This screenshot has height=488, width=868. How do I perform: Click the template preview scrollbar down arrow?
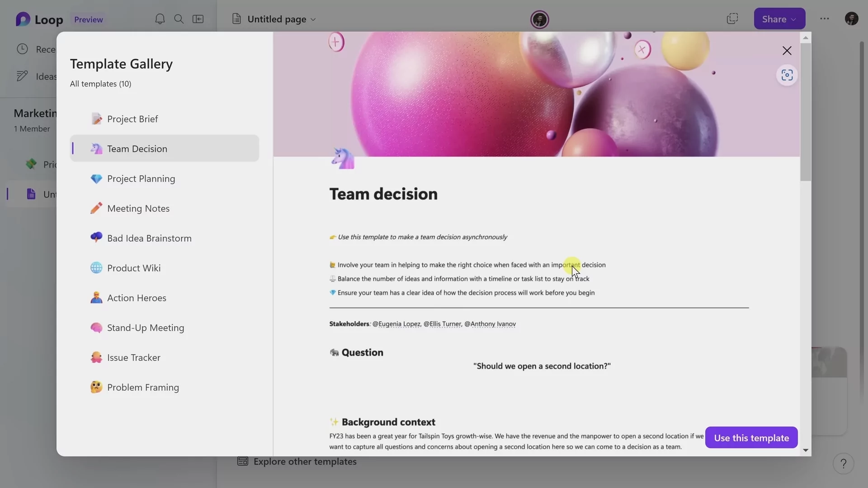[806, 450]
